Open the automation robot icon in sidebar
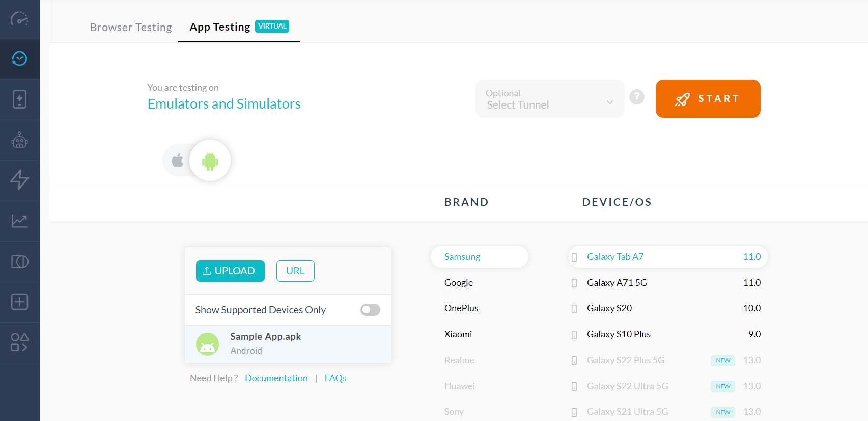 click(19, 140)
